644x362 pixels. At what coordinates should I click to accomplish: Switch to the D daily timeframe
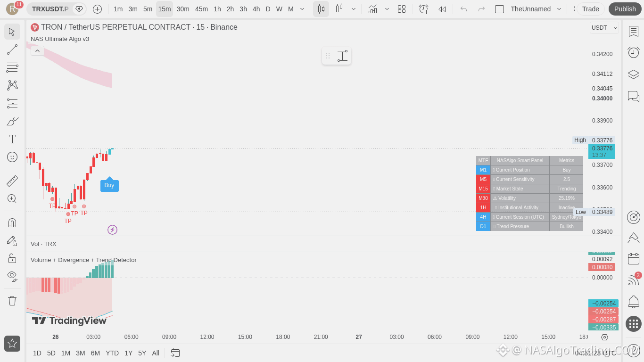(x=268, y=9)
